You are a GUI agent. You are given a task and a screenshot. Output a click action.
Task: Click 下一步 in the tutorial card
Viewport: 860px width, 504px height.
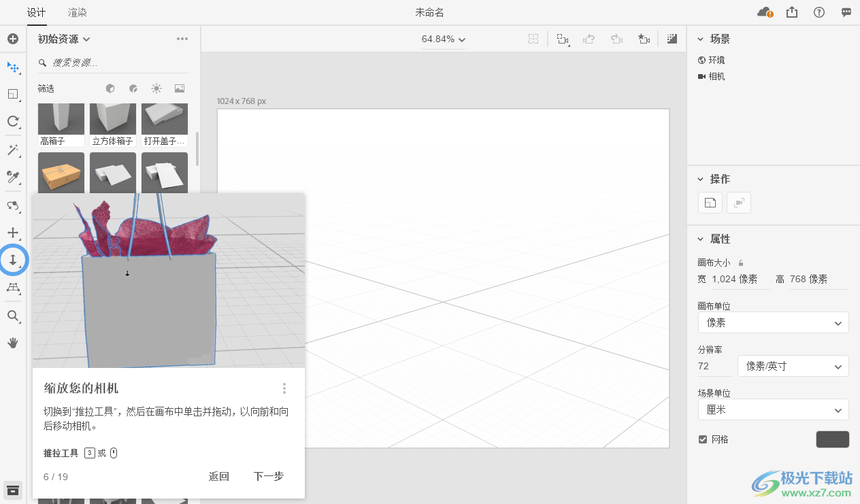coord(268,476)
